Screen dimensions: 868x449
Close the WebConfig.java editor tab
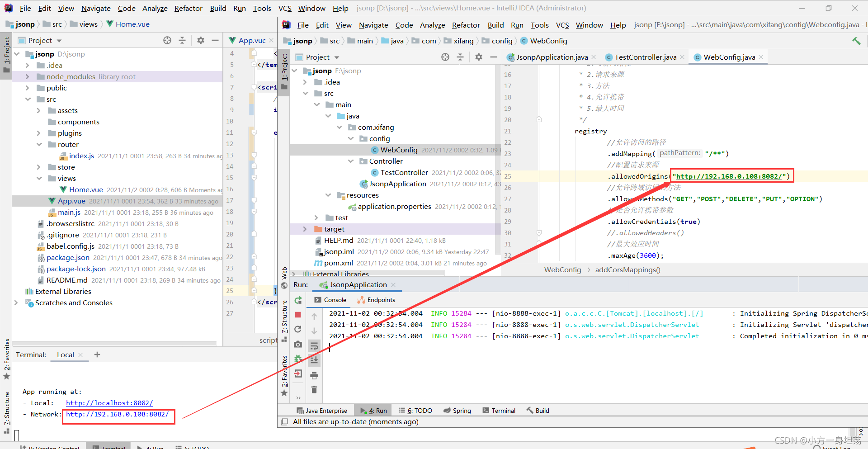click(x=761, y=57)
